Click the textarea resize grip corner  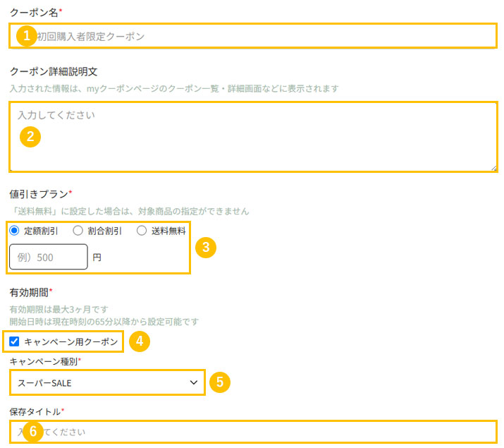[493, 168]
